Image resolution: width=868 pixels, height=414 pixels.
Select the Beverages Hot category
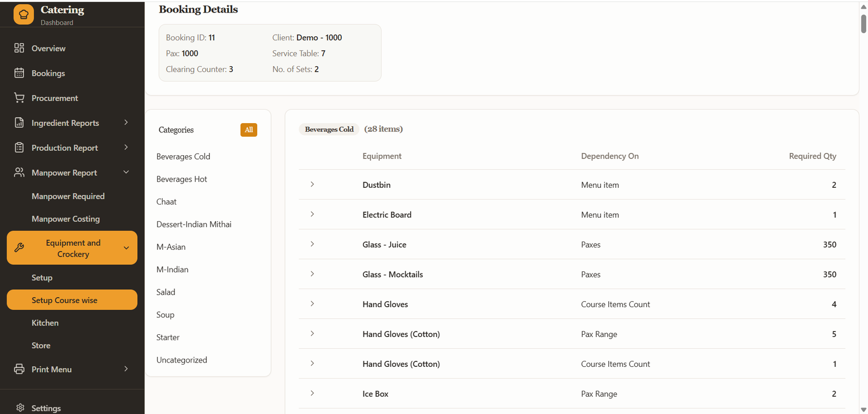(x=182, y=179)
